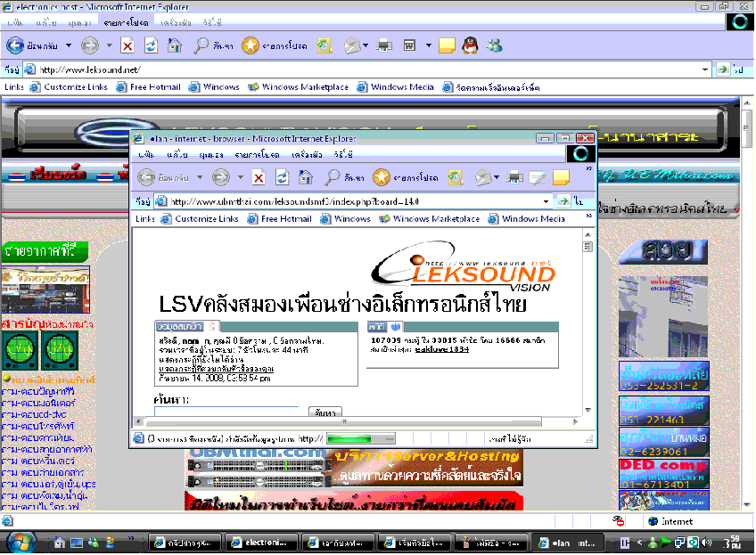Click Back arrow in electronics host window
The width and height of the screenshot is (756, 555).
tap(15, 45)
